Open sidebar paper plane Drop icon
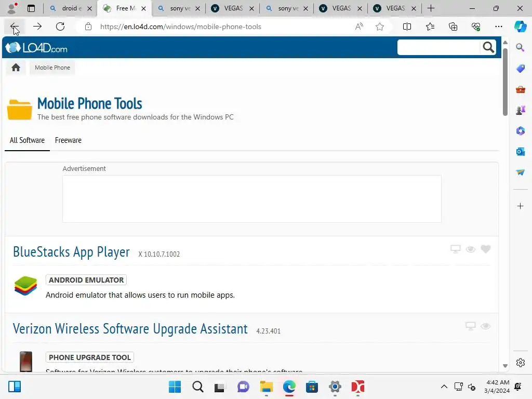 coord(520,172)
